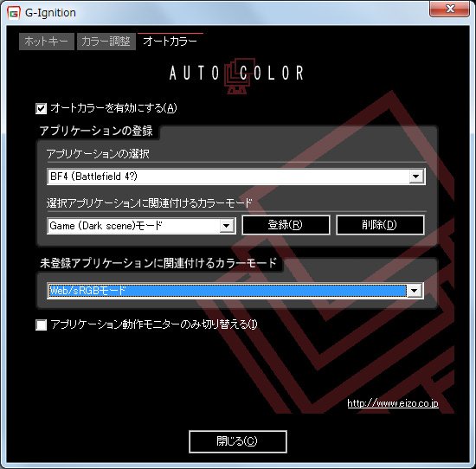Click the AUTO COLOR heading text
476x469 pixels.
[236, 74]
